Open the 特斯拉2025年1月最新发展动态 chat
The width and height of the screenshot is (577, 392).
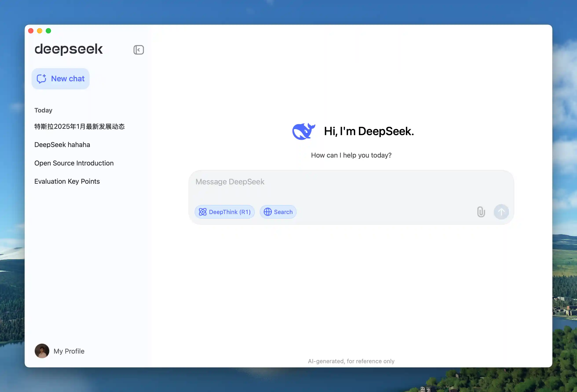click(x=79, y=127)
